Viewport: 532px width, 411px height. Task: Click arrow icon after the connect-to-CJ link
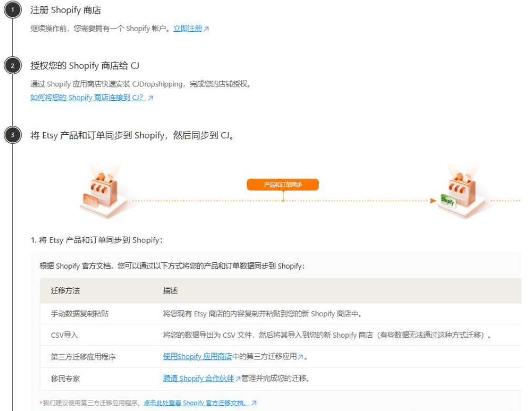pyautogui.click(x=151, y=98)
